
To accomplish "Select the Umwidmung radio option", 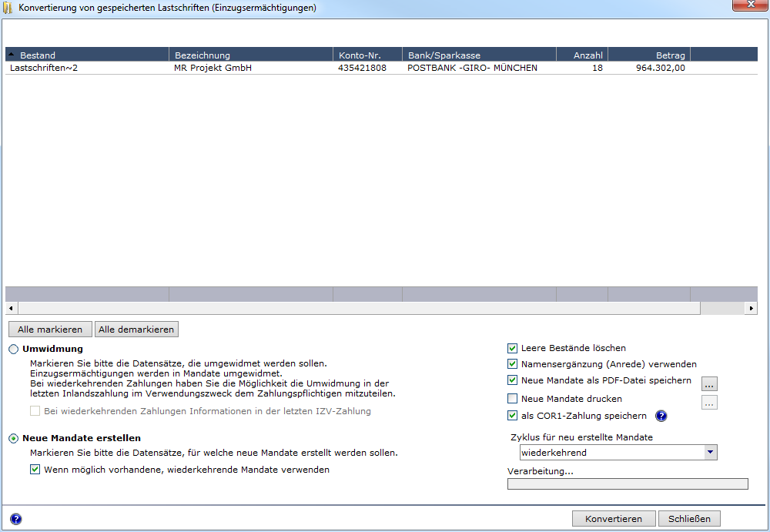I will pos(13,350).
